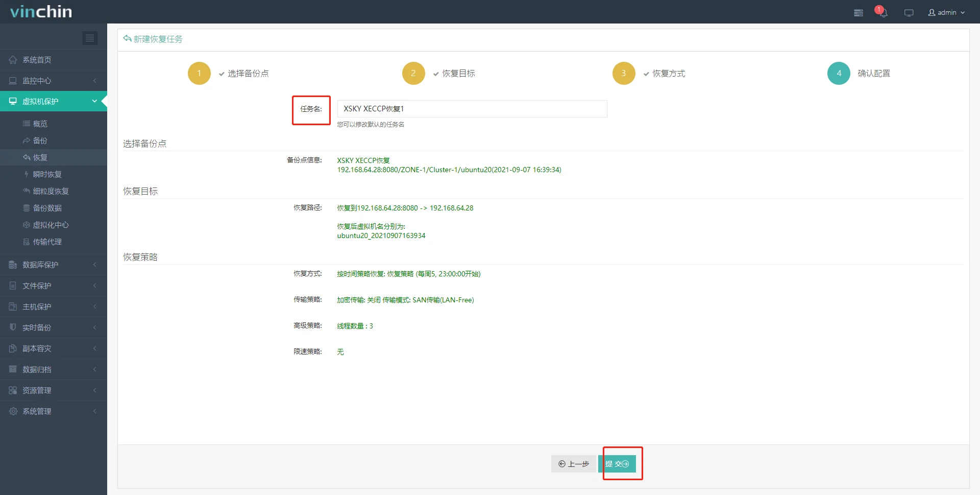The image size is (980, 495).
Task: Expand the 文件保护 menu
Action: click(x=54, y=286)
